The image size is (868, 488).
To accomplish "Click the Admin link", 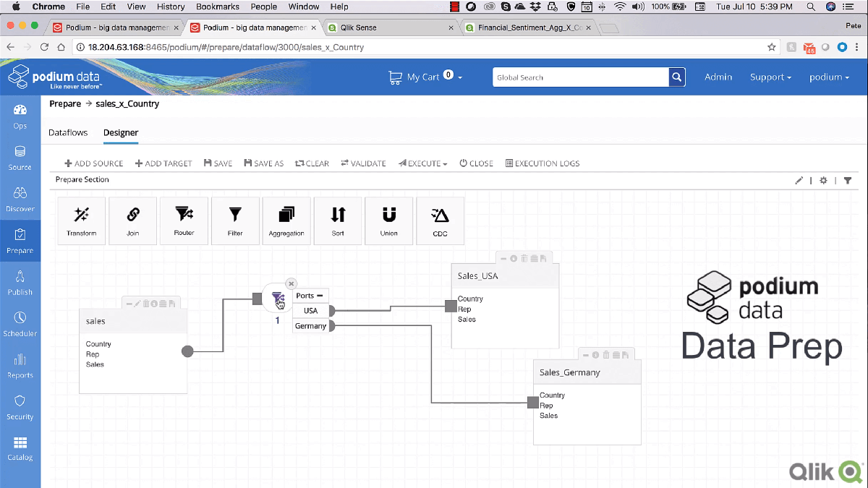I will 718,77.
